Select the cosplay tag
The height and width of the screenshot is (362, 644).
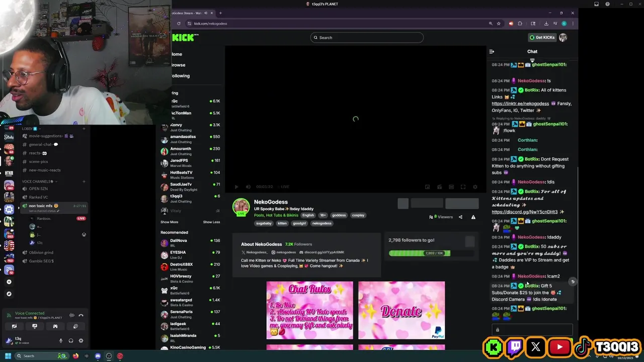pyautogui.click(x=358, y=215)
